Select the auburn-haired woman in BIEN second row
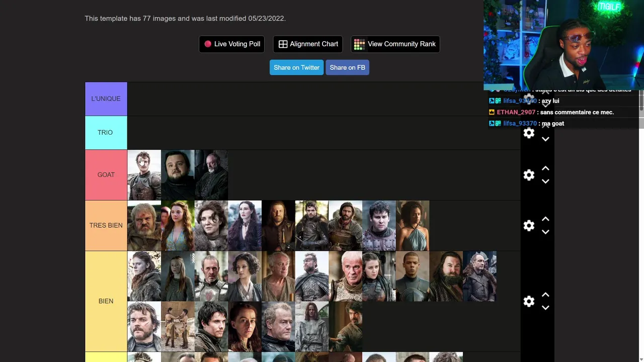Image resolution: width=644 pixels, height=362 pixels. click(245, 326)
